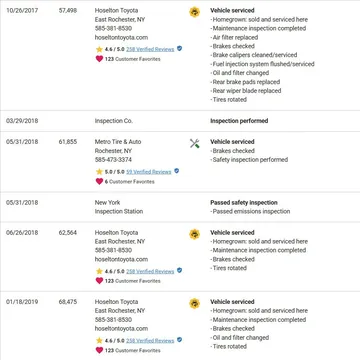Open 258 Verified Reviews link for 06/26/2018 service

click(x=150, y=272)
